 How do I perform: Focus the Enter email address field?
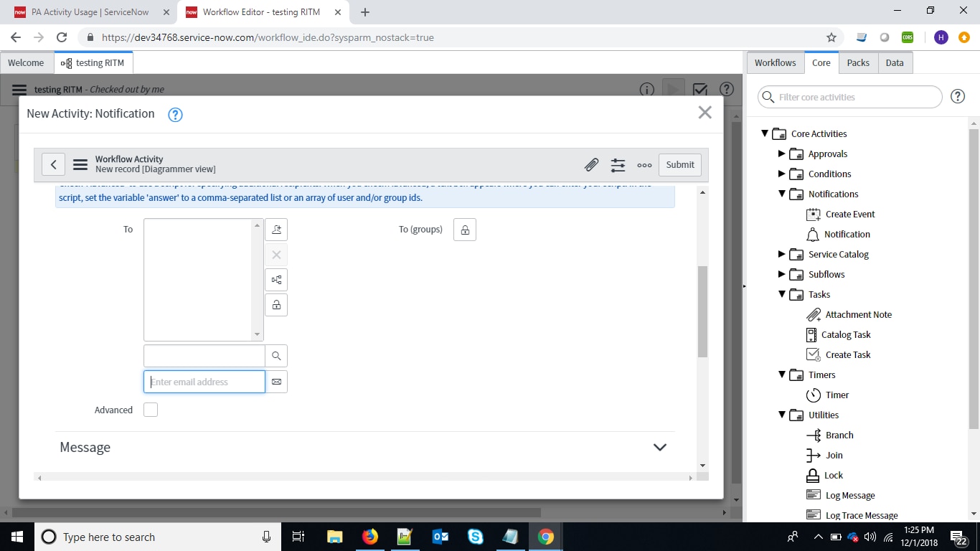[x=204, y=382]
